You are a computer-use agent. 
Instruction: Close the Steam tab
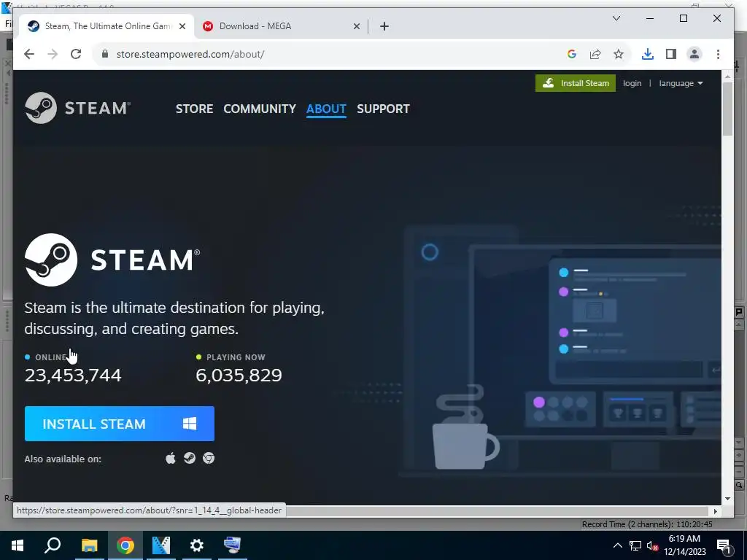coord(182,26)
